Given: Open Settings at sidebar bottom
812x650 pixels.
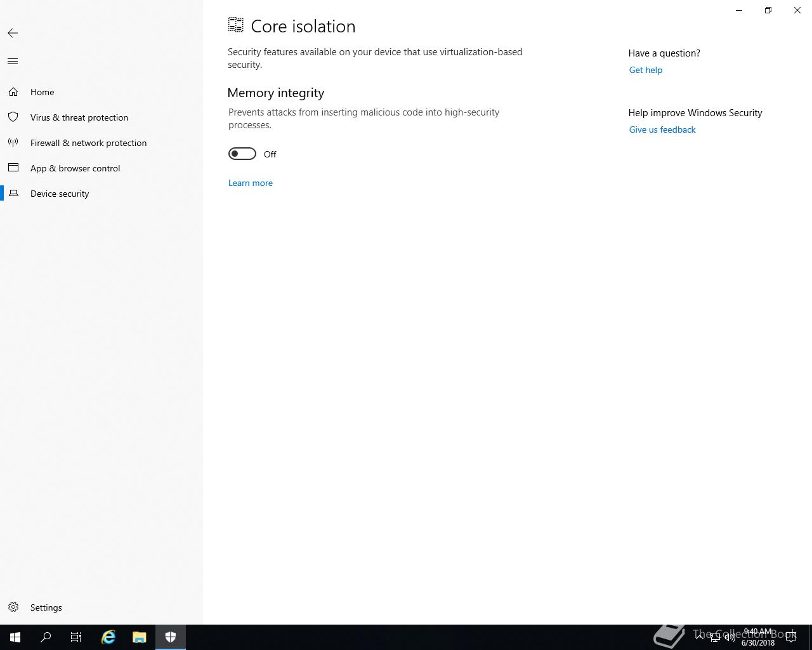Looking at the screenshot, I should click(101, 607).
